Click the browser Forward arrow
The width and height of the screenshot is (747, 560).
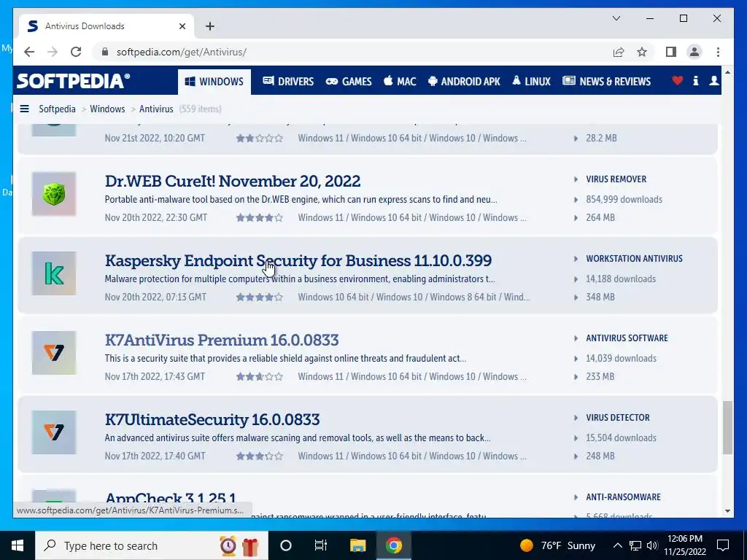[53, 52]
